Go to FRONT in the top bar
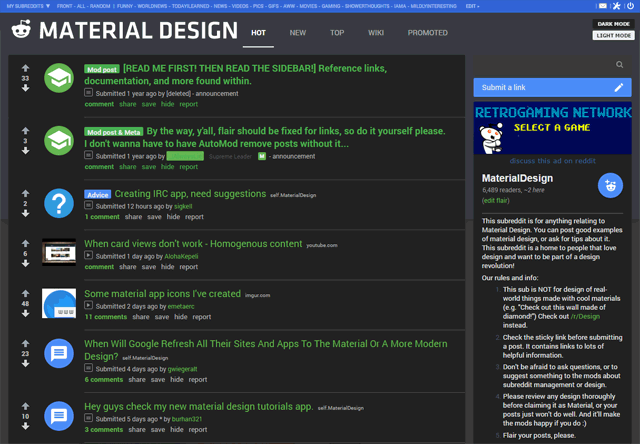Viewport: 640px width, 444px height. (x=64, y=6)
